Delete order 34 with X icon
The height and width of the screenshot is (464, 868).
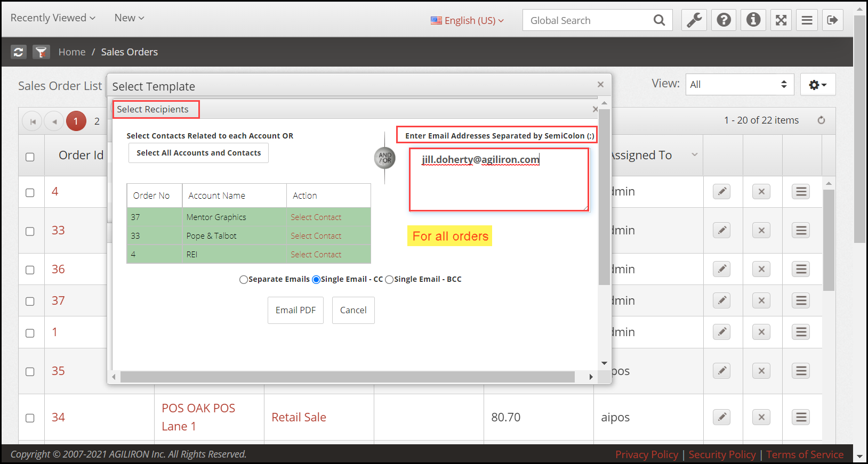coord(761,417)
